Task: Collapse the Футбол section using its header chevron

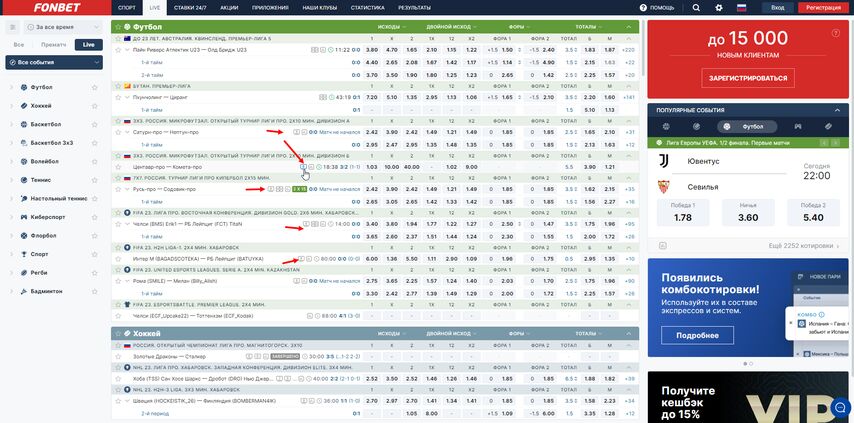Action: coord(629,27)
